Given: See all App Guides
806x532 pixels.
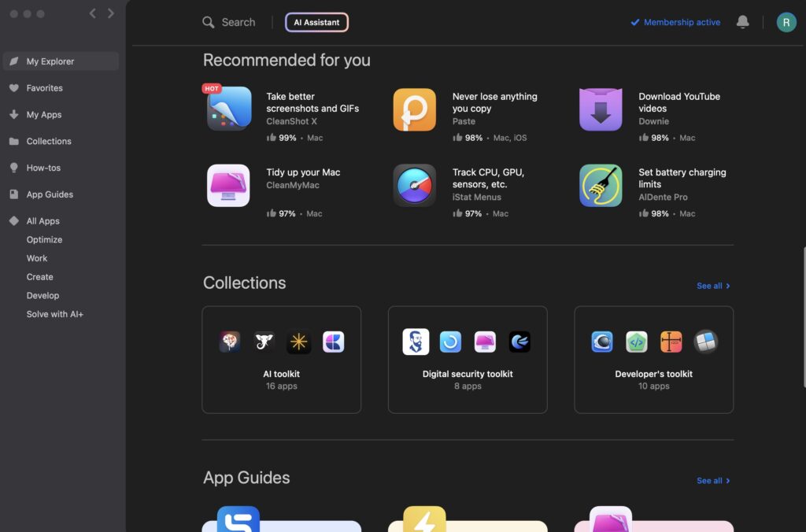Looking at the screenshot, I should coord(713,481).
